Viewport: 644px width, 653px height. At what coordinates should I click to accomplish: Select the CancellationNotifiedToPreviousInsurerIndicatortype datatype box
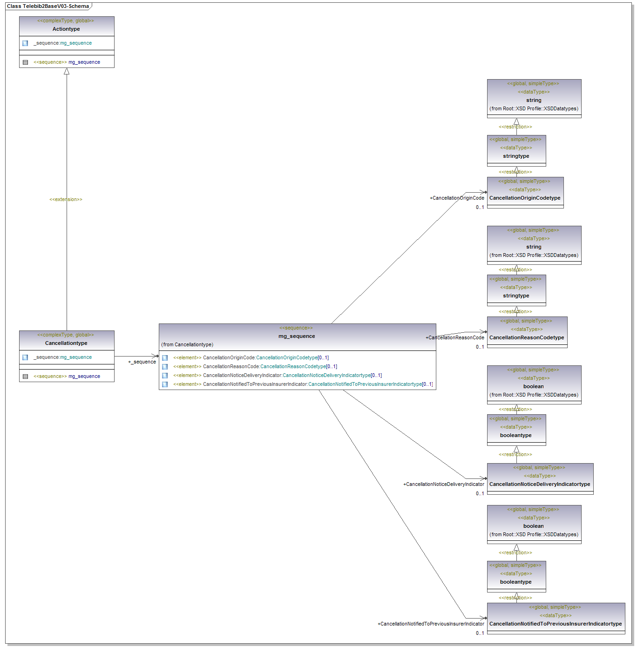556,624
